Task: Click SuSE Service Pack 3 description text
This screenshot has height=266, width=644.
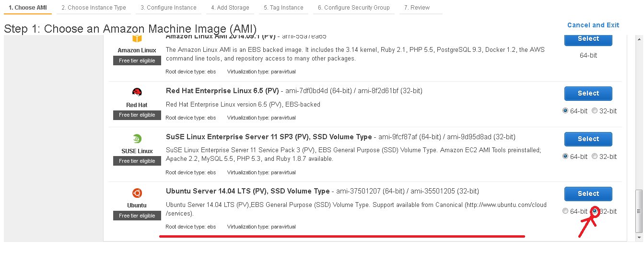Action: 353,155
